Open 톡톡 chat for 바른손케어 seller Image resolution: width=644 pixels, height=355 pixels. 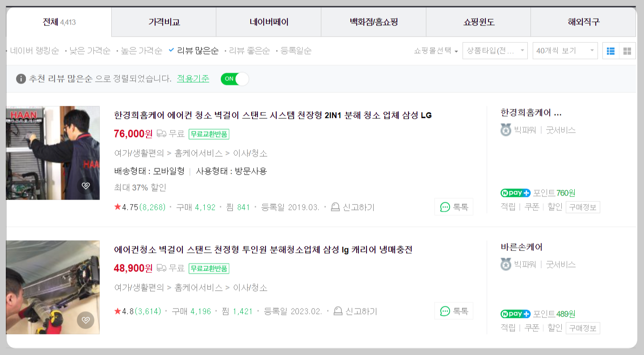pyautogui.click(x=453, y=311)
